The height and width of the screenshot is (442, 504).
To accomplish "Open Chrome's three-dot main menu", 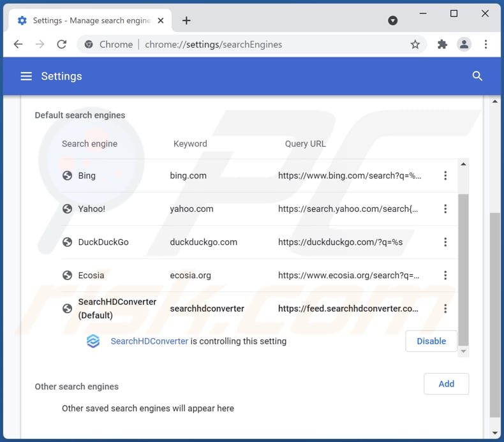I will [x=485, y=45].
